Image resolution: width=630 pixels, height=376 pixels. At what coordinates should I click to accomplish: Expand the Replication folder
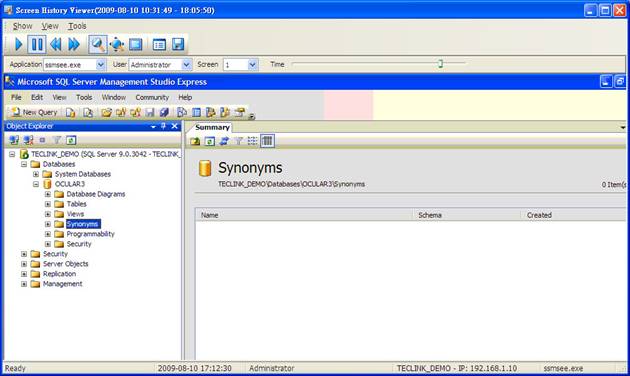click(24, 274)
